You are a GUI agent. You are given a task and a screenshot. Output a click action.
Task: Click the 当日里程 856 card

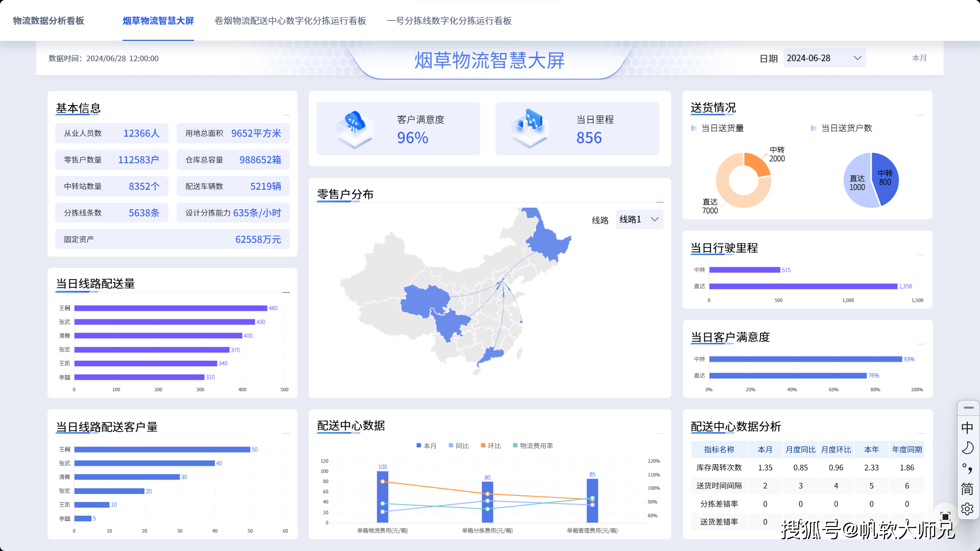[x=577, y=129]
